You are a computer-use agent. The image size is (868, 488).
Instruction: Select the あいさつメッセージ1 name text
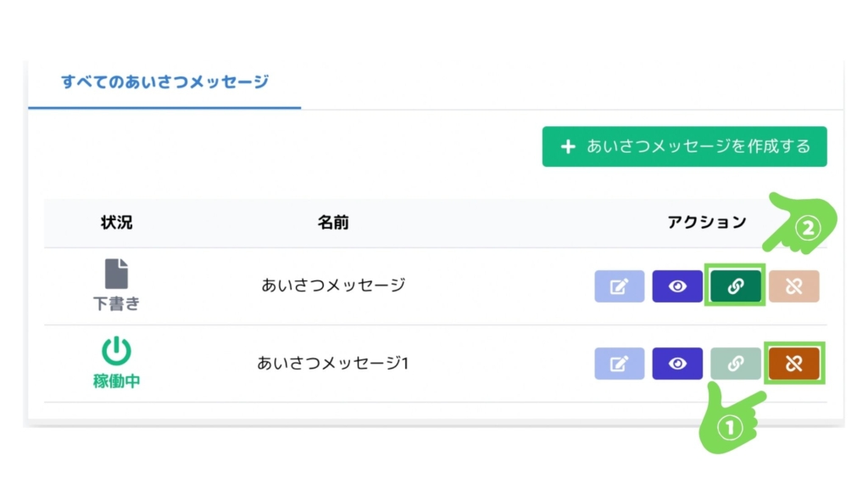point(333,363)
